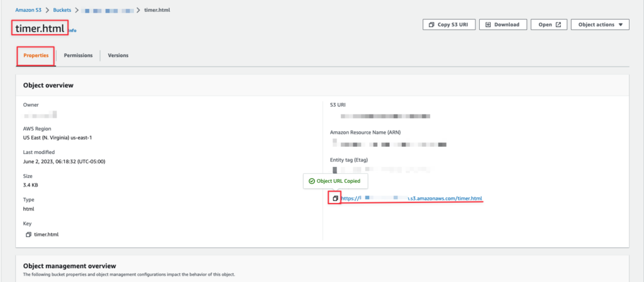Click the Object management overview heading
644x282 pixels.
pos(70,266)
